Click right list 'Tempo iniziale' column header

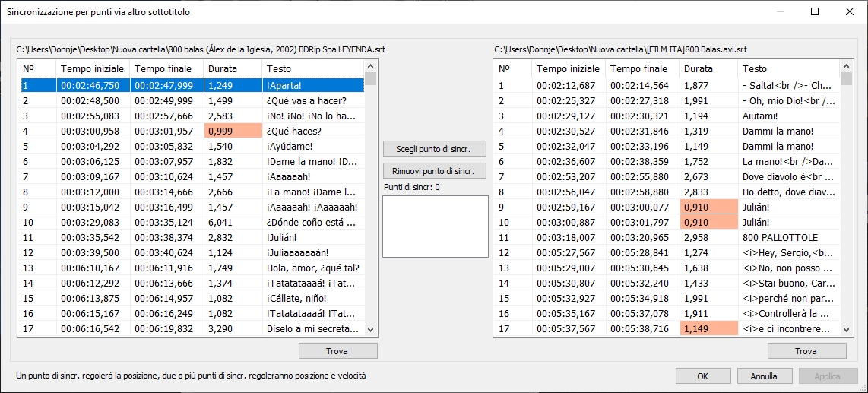coord(569,68)
